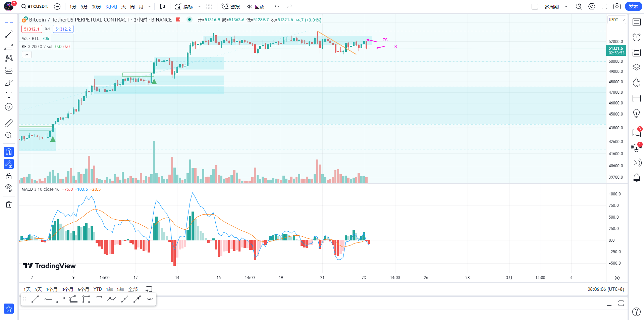Select the trend line tool in the left toolbar
644x320 pixels.
click(x=9, y=34)
